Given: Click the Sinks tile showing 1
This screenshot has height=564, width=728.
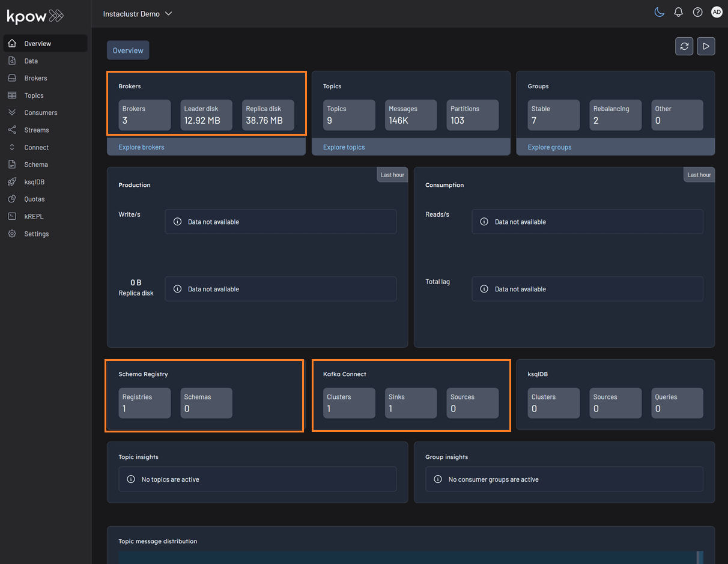Looking at the screenshot, I should 411,403.
